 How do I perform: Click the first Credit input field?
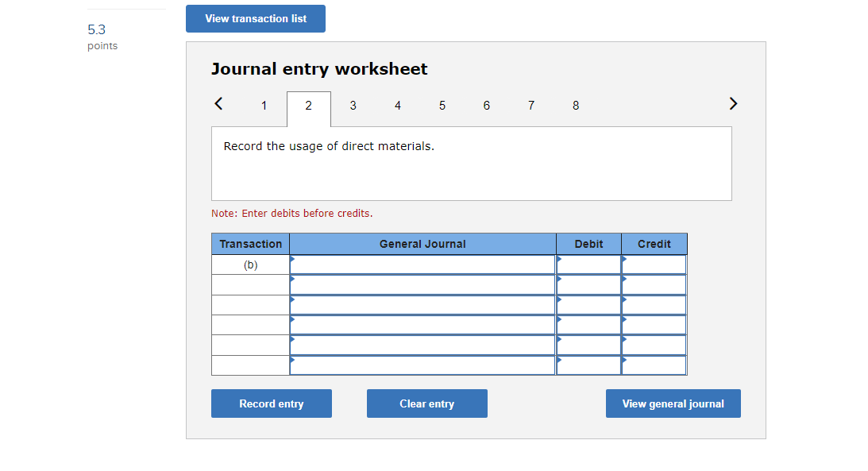tap(653, 264)
